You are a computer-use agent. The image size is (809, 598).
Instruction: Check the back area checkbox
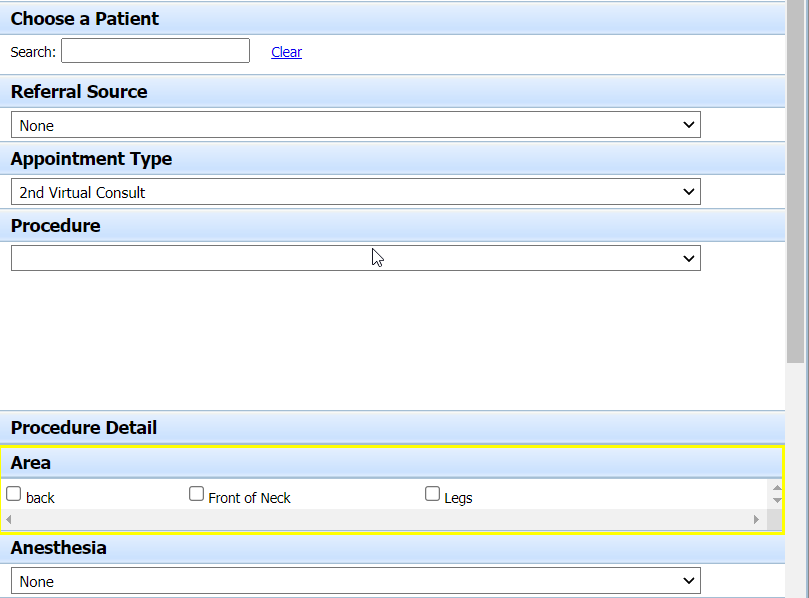(14, 494)
